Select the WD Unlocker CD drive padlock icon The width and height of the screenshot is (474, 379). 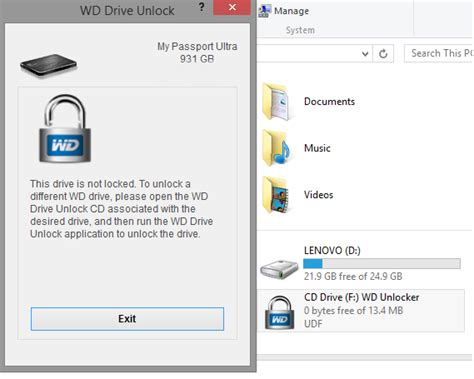click(279, 312)
